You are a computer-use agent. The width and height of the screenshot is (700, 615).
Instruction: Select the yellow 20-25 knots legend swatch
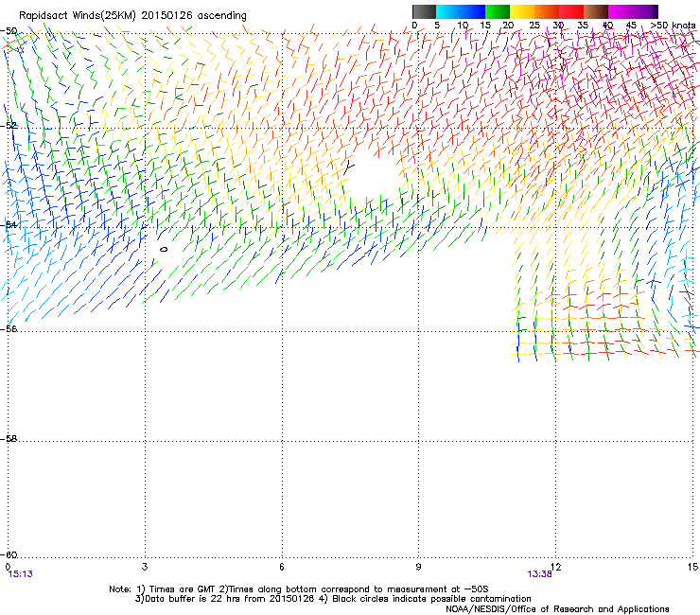pyautogui.click(x=522, y=11)
